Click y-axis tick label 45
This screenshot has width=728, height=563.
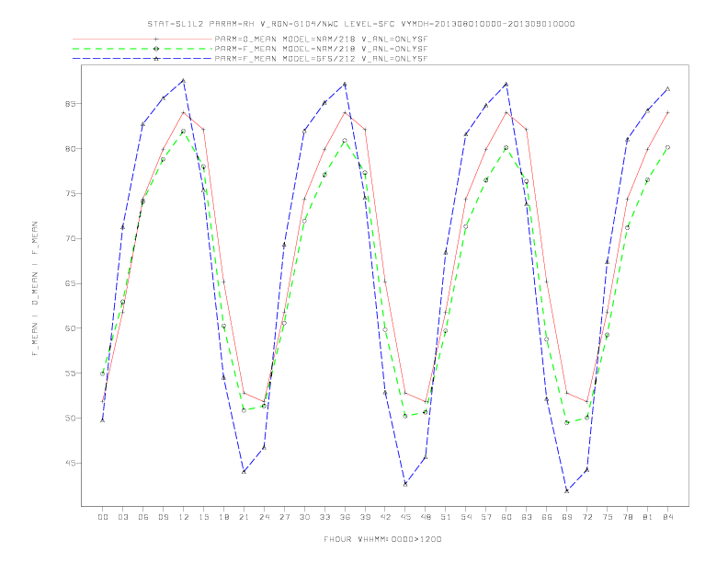pos(70,463)
